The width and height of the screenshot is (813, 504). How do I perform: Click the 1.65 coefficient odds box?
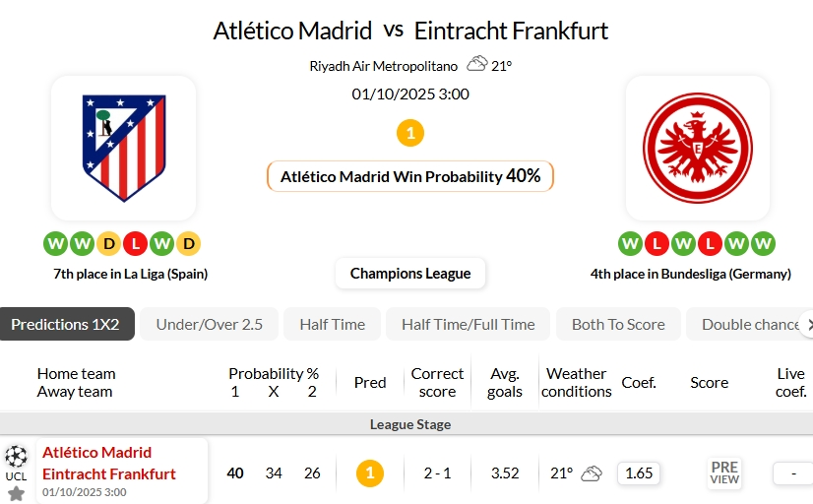(x=639, y=473)
